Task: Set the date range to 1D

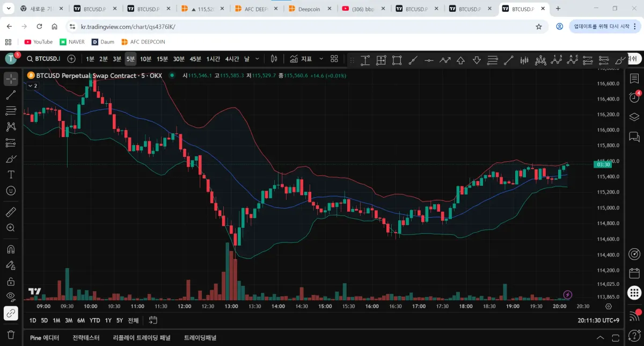Action: coord(33,320)
